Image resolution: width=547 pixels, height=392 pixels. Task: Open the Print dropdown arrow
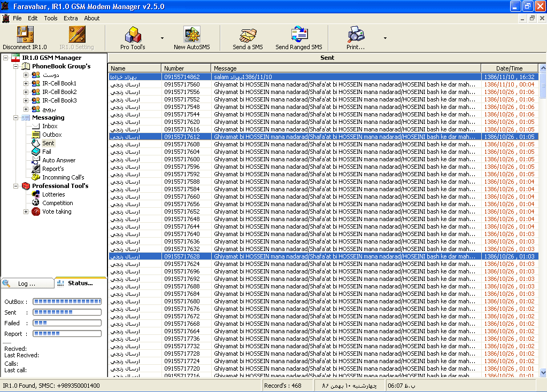click(x=385, y=38)
